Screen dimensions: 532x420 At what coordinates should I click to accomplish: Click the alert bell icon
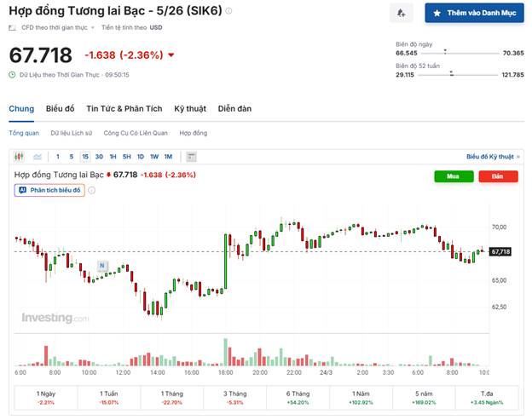point(400,14)
